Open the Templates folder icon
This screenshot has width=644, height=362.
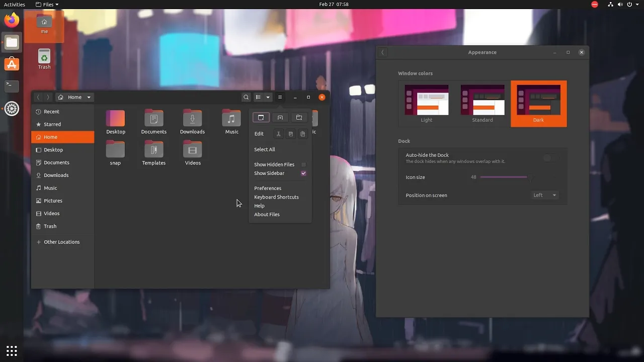(154, 153)
